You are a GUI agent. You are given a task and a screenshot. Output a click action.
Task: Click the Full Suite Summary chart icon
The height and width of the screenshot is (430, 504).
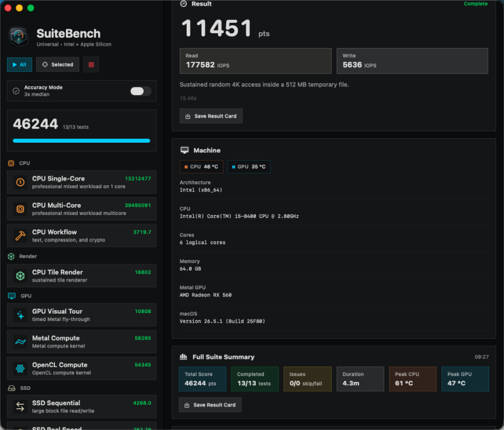(183, 357)
